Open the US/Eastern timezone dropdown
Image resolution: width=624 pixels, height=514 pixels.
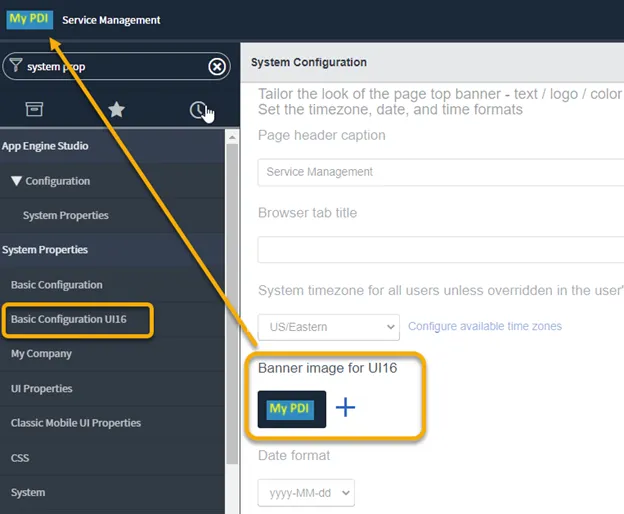coord(328,327)
